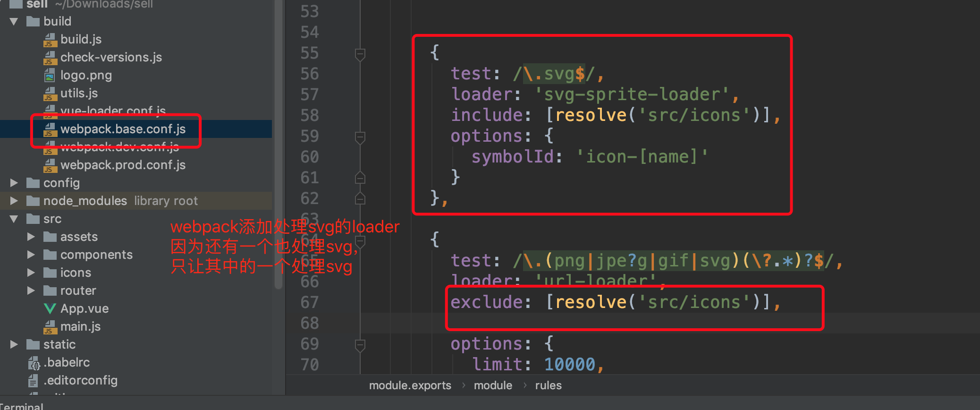Click the node_modules folder icon
This screenshot has height=410, width=980.
pyautogui.click(x=33, y=201)
